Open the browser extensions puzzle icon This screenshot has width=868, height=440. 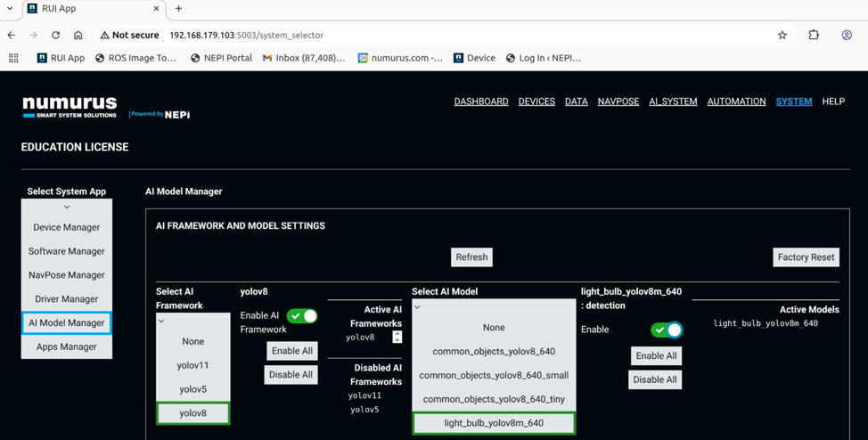pos(814,36)
